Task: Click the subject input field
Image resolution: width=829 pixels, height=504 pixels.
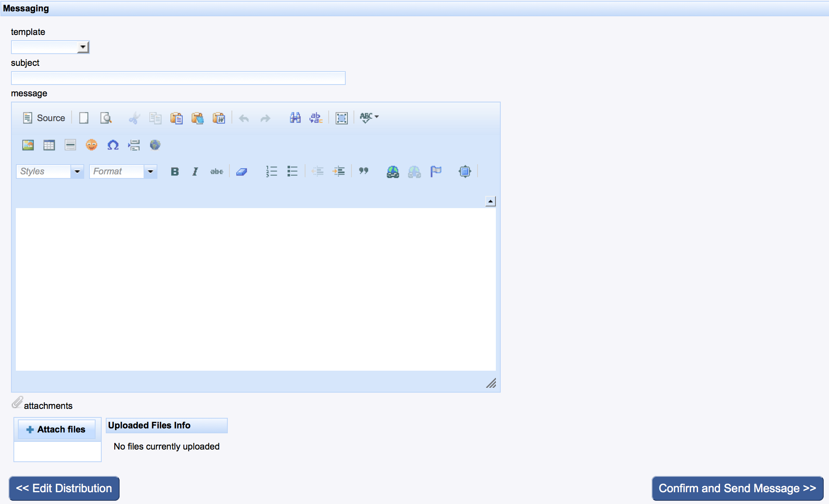Action: (x=178, y=78)
